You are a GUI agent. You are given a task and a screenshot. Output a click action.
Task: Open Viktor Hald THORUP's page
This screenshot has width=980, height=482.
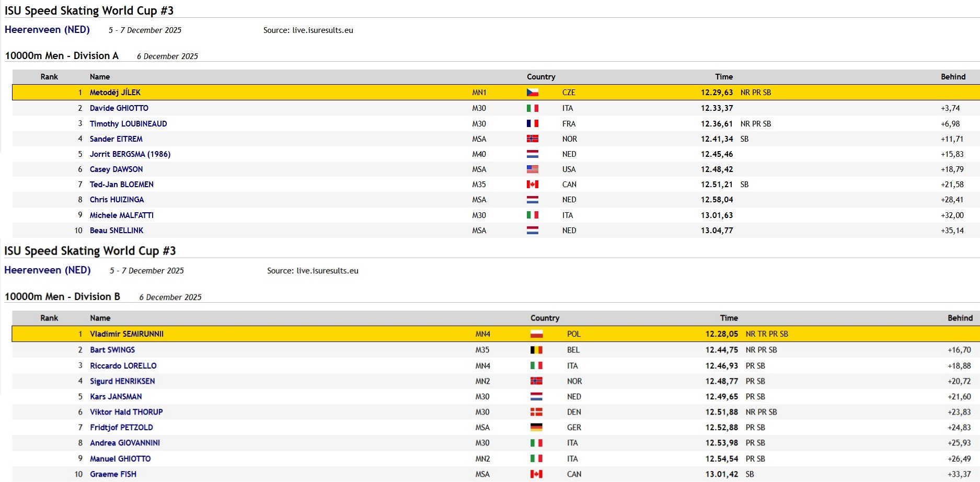tap(126, 412)
